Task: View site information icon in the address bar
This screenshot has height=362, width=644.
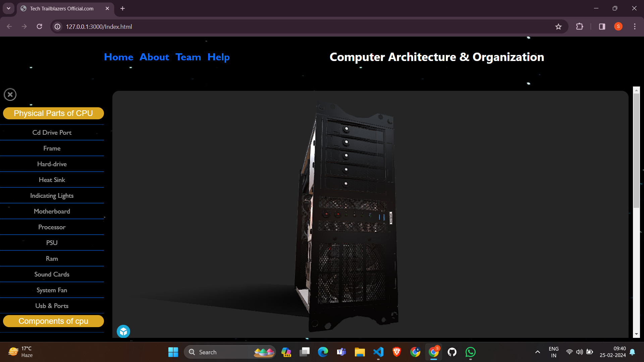Action: [58, 26]
